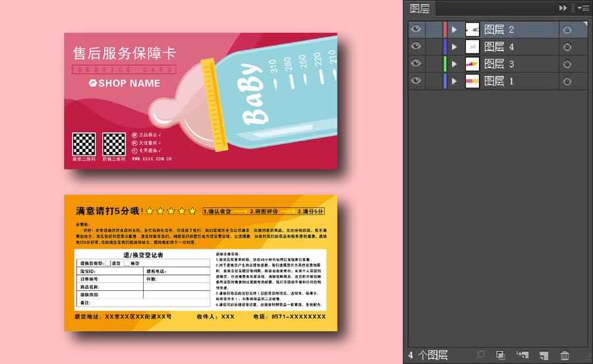Image resolution: width=593 pixels, height=364 pixels.
Task: Click the SHOP NAME text on card
Action: [129, 83]
